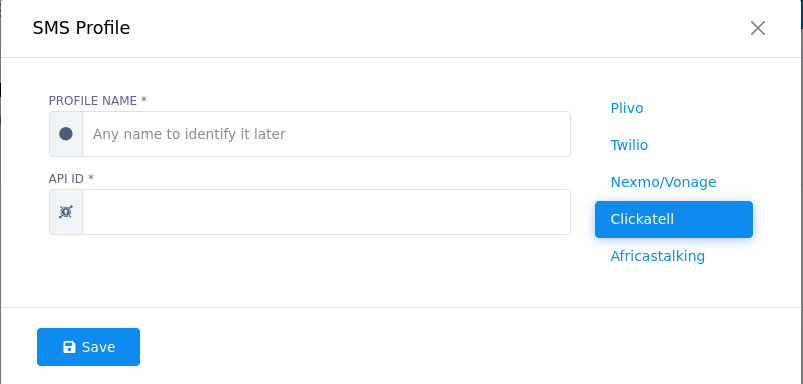Select the active Clickatell tab
Viewport: 803px width, 384px height.
point(674,219)
